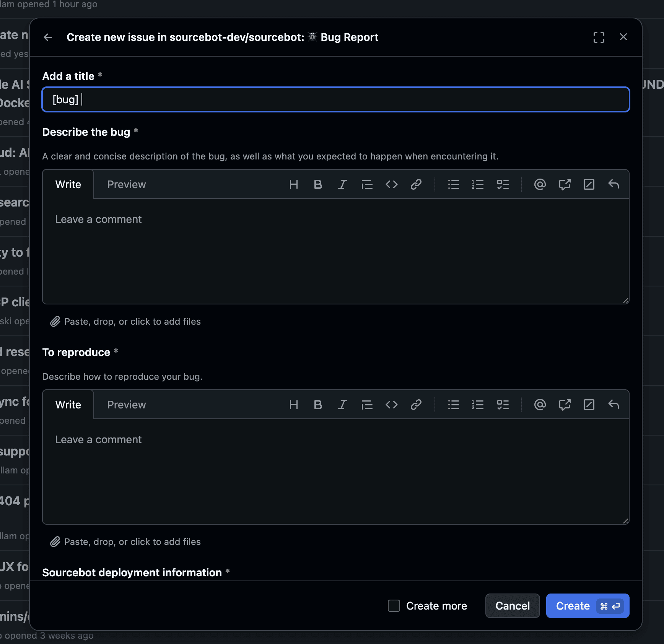Insert heading in Describe the bug editor
The height and width of the screenshot is (644, 664).
tap(294, 184)
